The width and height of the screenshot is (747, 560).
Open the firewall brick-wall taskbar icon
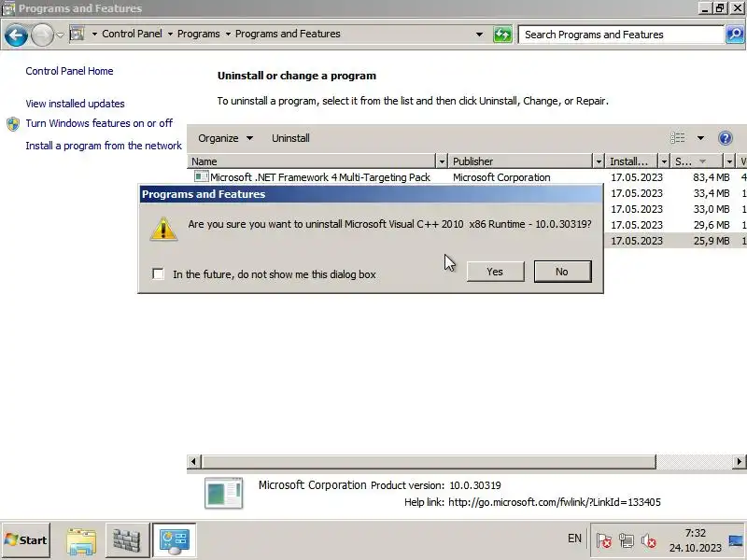click(126, 541)
